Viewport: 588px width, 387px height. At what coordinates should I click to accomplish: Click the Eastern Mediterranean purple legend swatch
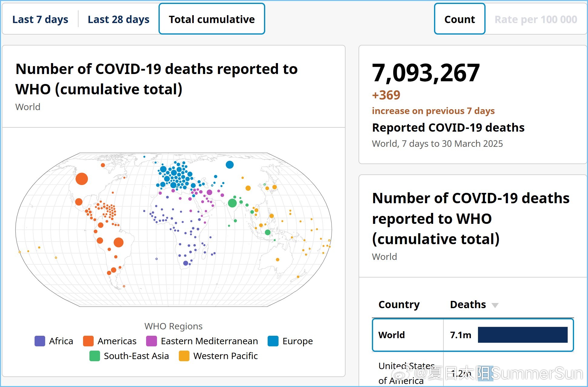tap(151, 341)
